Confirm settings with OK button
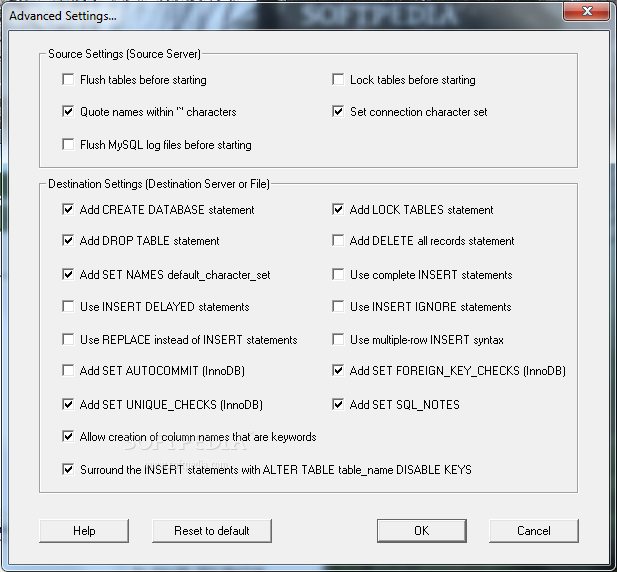Image resolution: width=617 pixels, height=572 pixels. 421,531
